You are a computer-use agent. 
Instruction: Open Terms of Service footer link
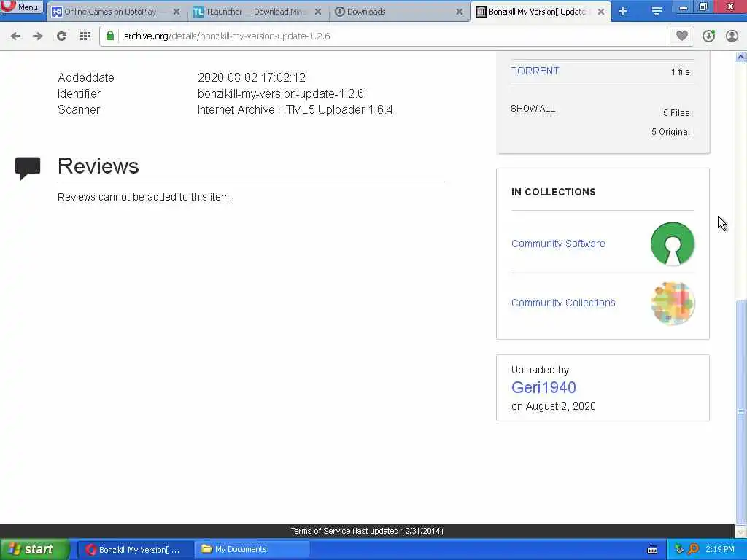[x=367, y=531]
